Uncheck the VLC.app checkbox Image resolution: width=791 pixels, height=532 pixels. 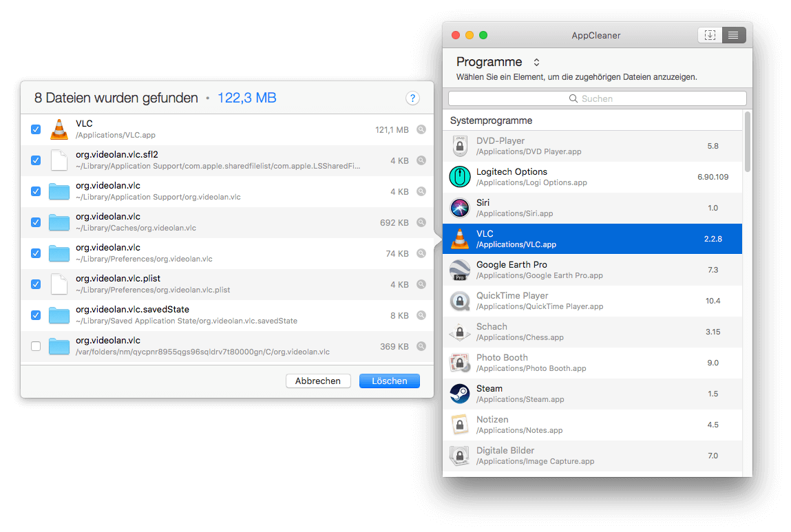(x=36, y=129)
